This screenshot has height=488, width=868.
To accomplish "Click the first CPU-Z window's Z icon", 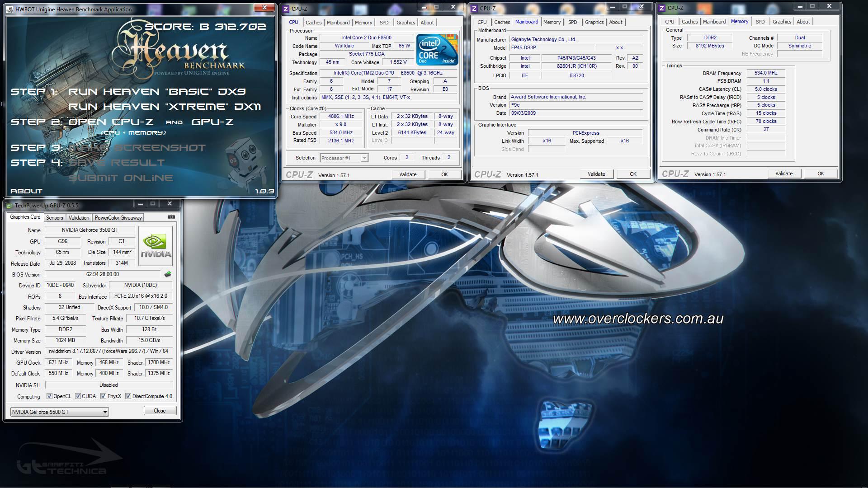I will point(286,9).
